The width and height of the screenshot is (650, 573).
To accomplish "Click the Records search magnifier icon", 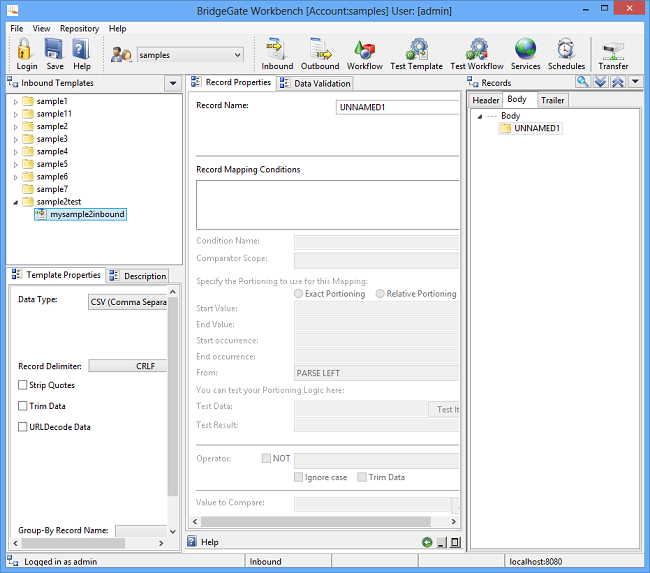I will (582, 82).
